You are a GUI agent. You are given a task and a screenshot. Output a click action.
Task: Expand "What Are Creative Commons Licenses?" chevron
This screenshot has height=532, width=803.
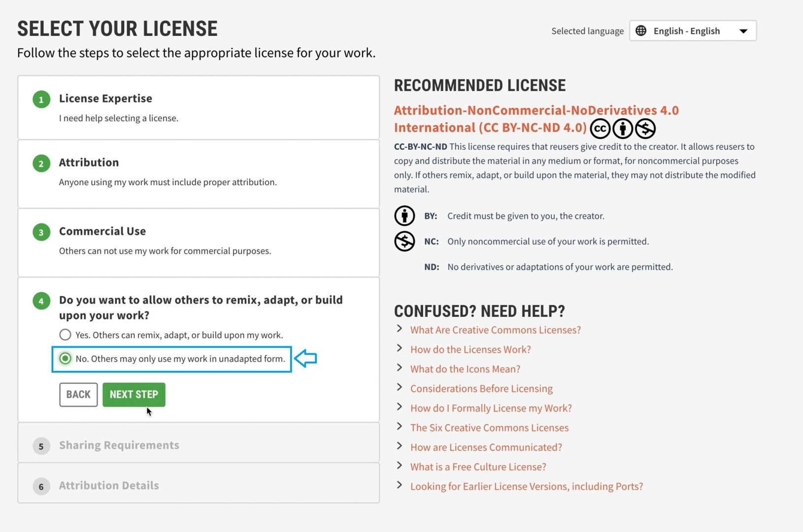tap(399, 331)
